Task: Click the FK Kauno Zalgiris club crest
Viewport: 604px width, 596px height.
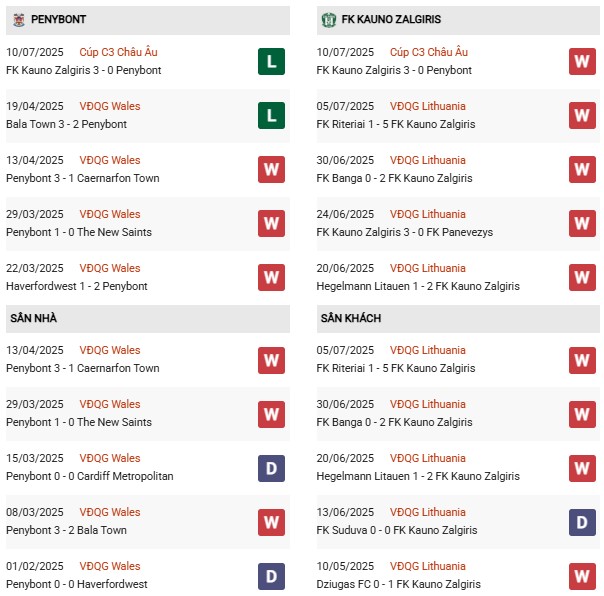Action: (x=327, y=19)
